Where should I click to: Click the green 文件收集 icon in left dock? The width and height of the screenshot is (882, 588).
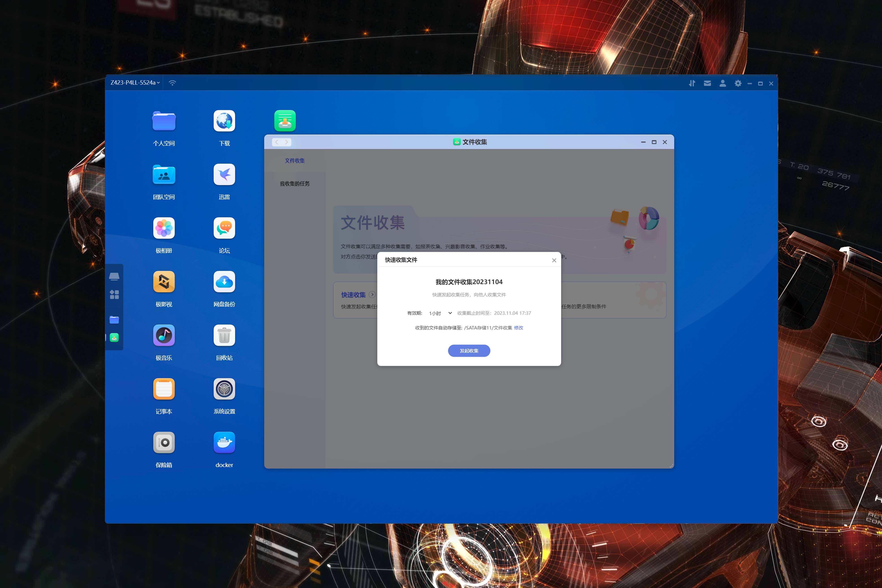point(114,338)
